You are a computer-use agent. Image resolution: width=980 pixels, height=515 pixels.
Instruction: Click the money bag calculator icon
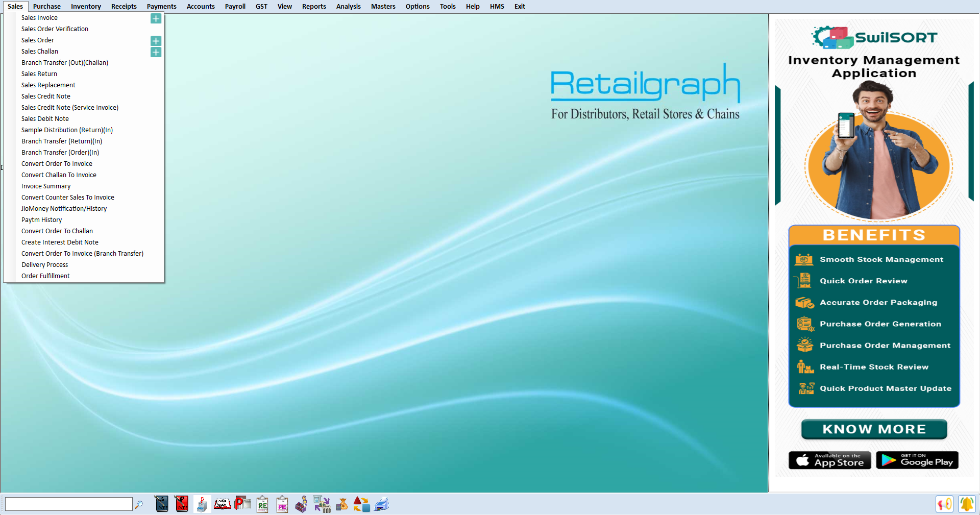(x=342, y=504)
